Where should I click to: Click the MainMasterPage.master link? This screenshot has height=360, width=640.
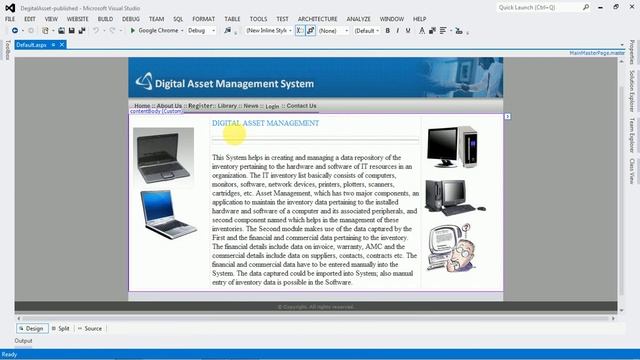pos(597,53)
